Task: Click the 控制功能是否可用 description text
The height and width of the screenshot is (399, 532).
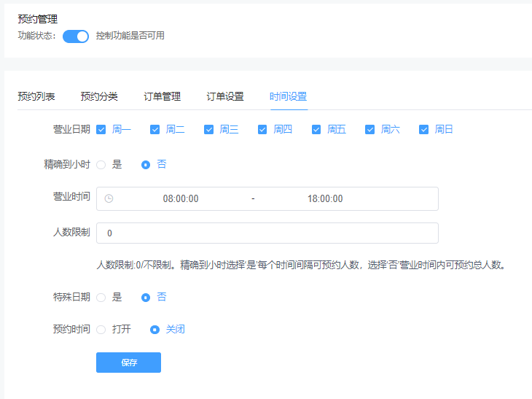Action: pos(130,36)
